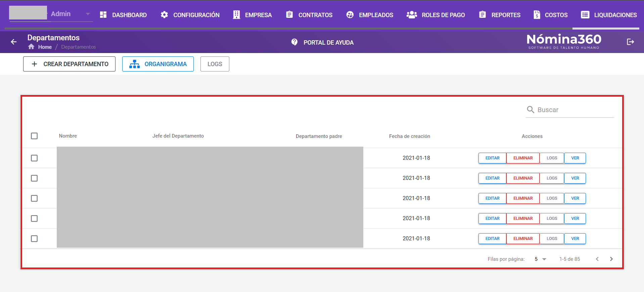Screen dimensions: 644x292
Task: Click the Costos invoice icon
Action: click(537, 15)
